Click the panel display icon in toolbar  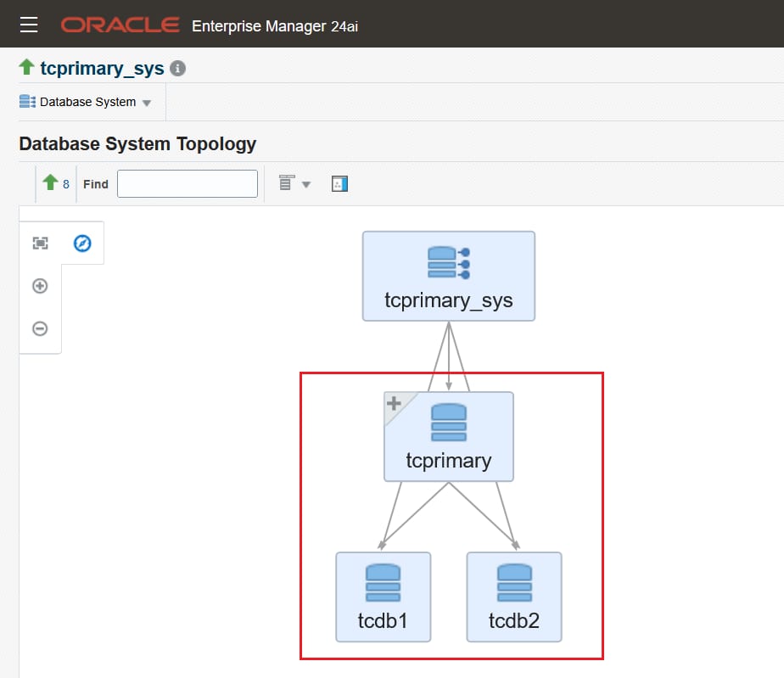point(339,184)
